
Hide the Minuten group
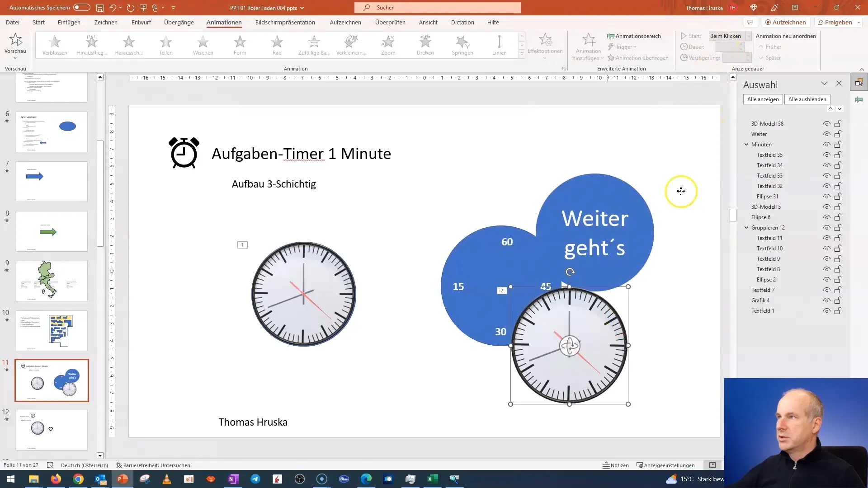826,145
